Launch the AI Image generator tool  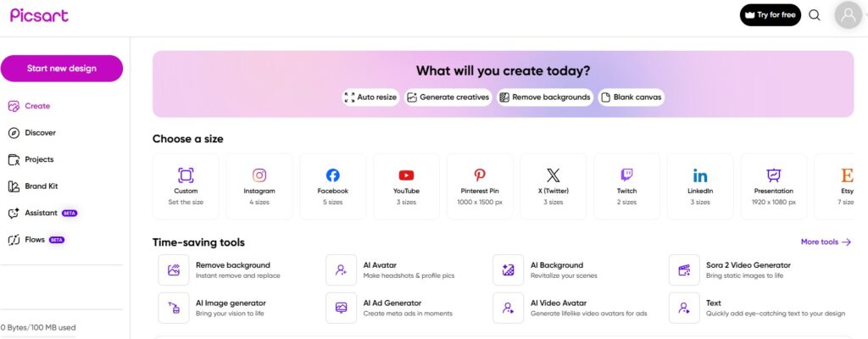[230, 308]
